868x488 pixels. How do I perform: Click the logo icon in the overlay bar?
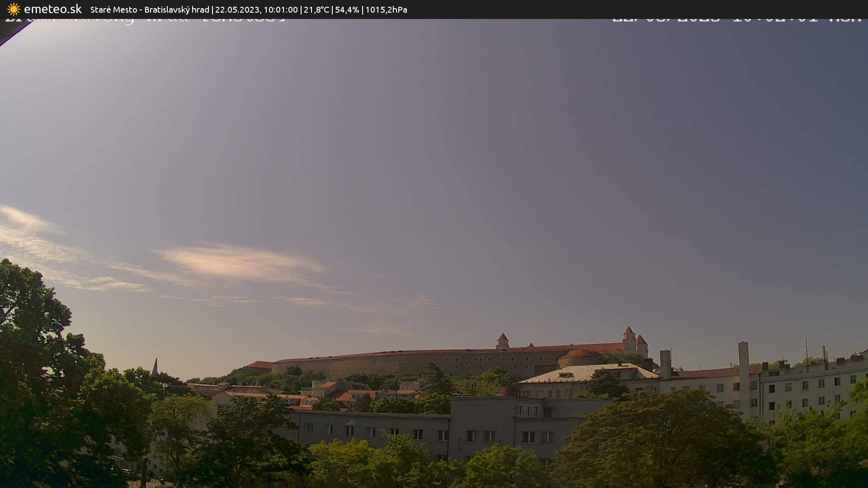point(14,9)
